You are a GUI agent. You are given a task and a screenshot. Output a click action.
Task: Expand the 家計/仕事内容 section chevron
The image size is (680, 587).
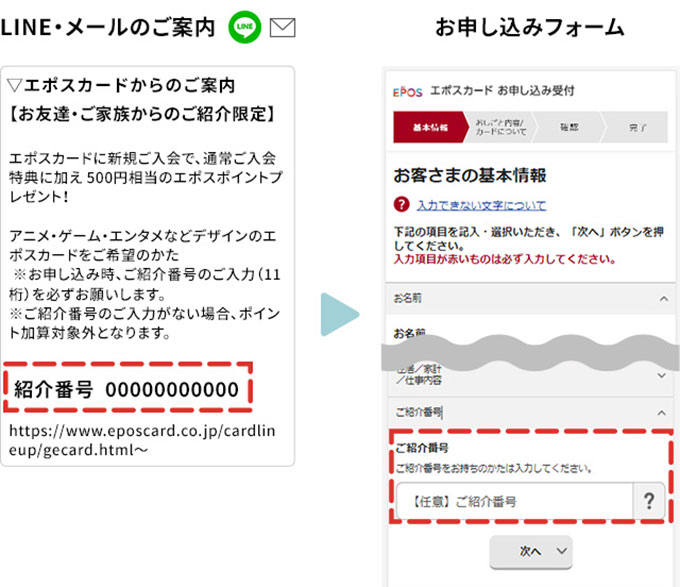(x=662, y=375)
